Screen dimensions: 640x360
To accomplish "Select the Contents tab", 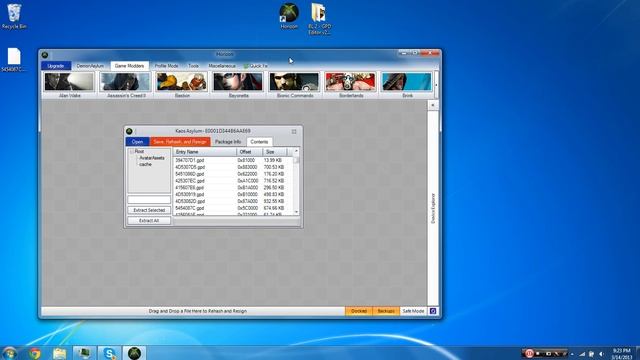I will [259, 142].
